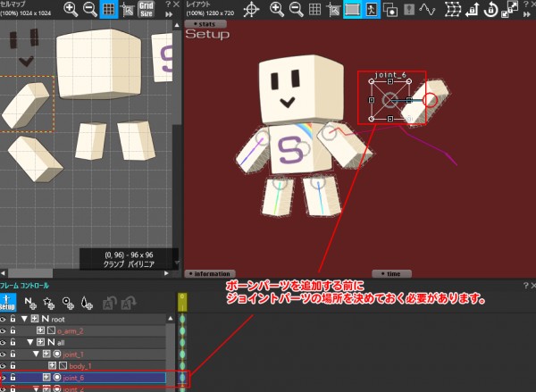Open the stats tab
The image size is (536, 392).
(x=205, y=24)
